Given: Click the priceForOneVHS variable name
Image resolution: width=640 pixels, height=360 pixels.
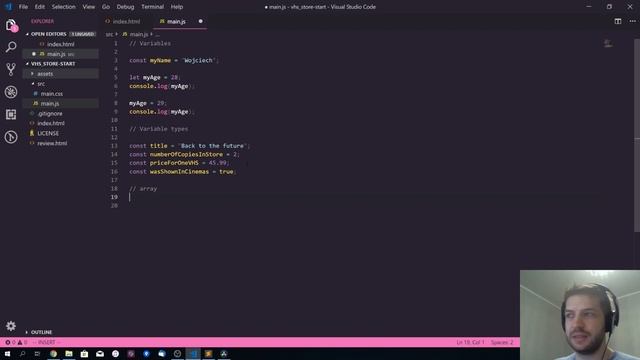Looking at the screenshot, I should coord(174,163).
